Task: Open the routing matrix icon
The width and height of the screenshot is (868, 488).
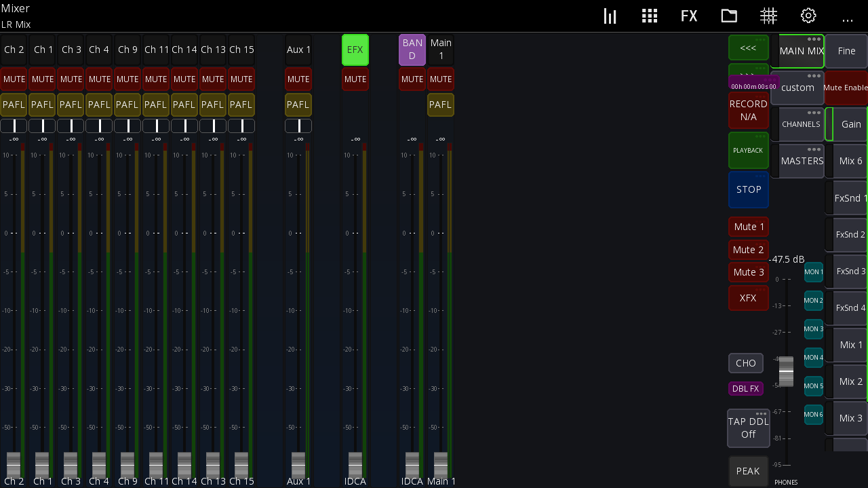Action: click(768, 16)
